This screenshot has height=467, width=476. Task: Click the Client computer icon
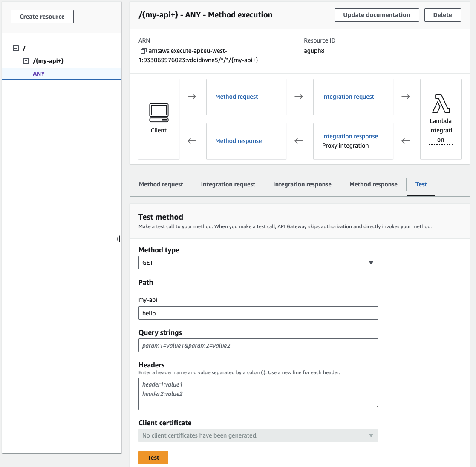coord(159,112)
